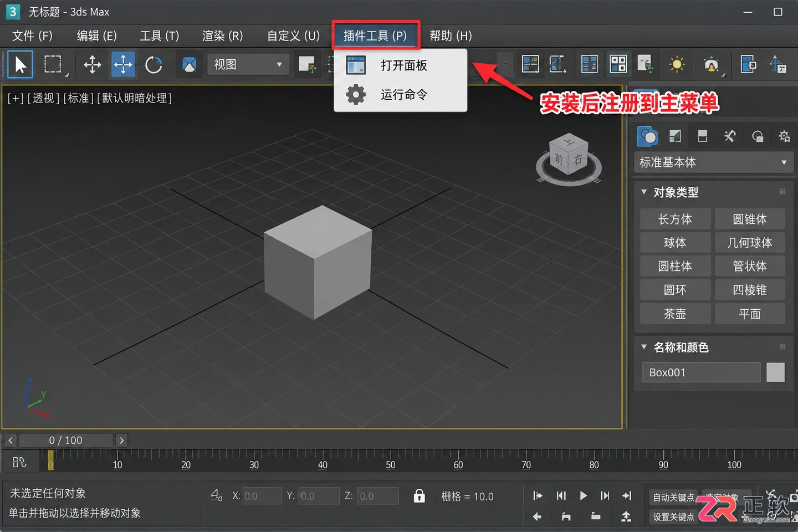
Task: Open the two-column layout toolbar icon
Action: [589, 65]
